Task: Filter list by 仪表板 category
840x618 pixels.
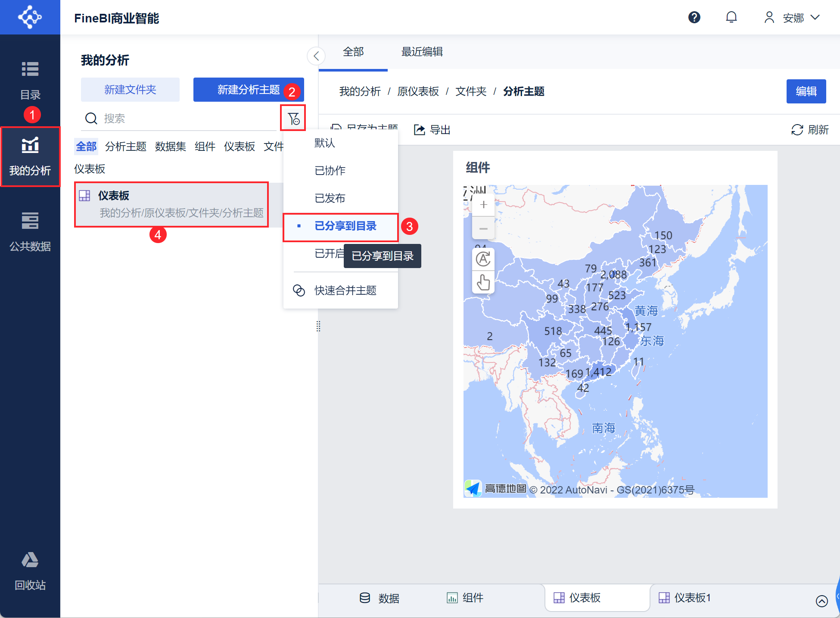Action: tap(240, 147)
